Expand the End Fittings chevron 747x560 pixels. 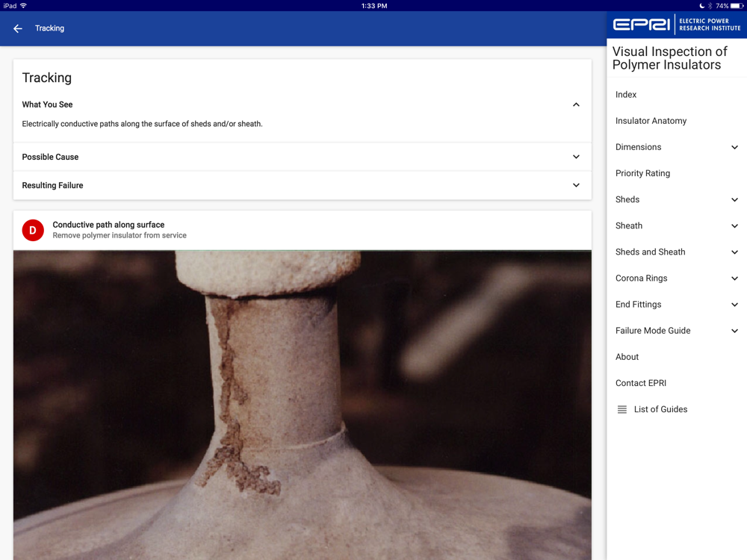(734, 305)
